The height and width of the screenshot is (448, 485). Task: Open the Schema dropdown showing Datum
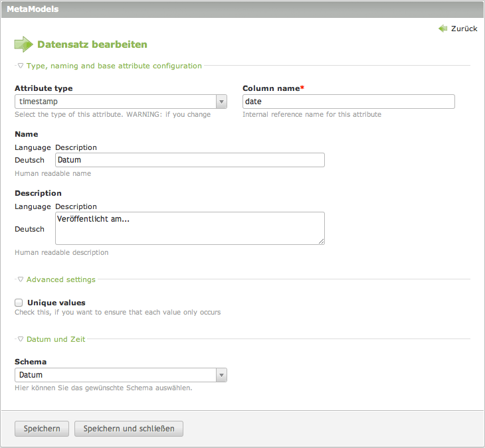[120, 375]
